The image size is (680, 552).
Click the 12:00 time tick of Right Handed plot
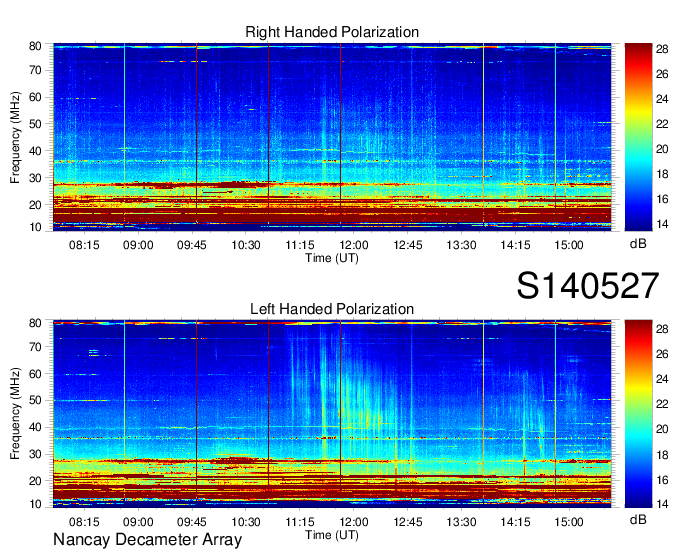coord(354,245)
